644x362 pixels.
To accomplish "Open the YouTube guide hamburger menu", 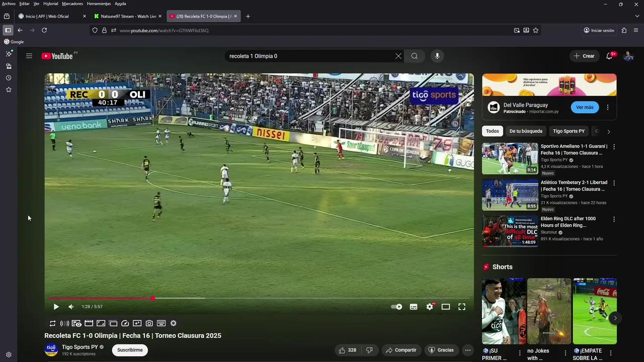I will pyautogui.click(x=29, y=56).
